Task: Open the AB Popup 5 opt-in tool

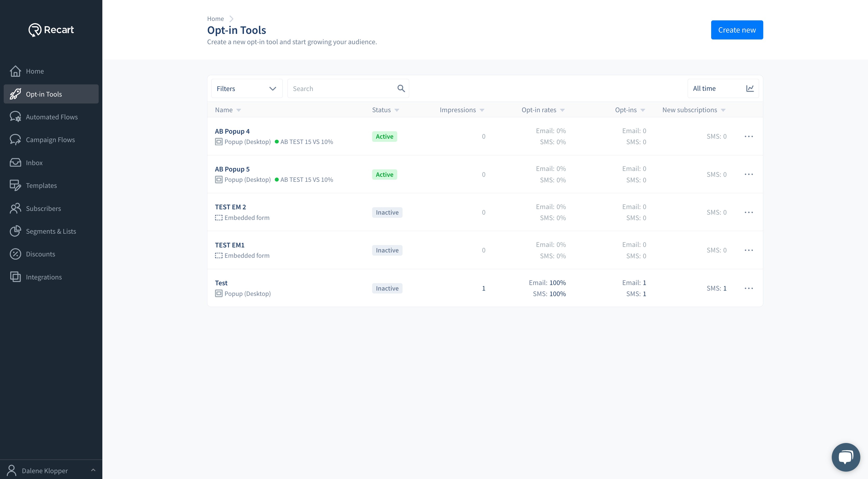Action: 232,169
